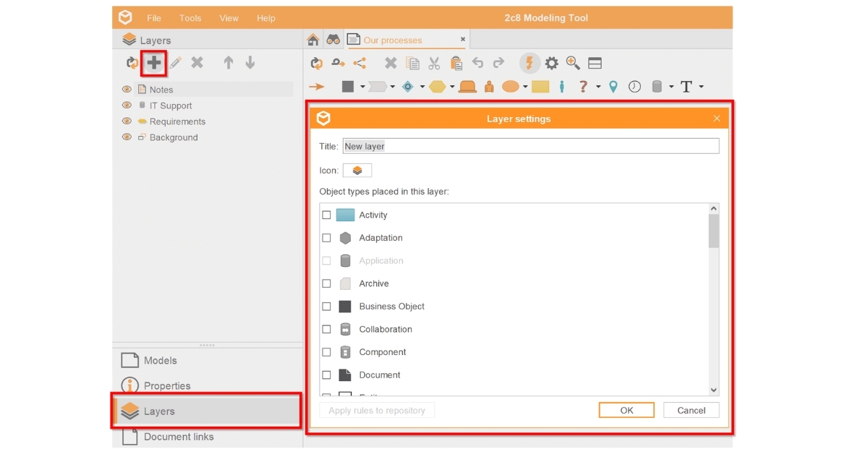The image size is (868, 454).
Task: Select the teal location pin symbol
Action: coord(613,87)
